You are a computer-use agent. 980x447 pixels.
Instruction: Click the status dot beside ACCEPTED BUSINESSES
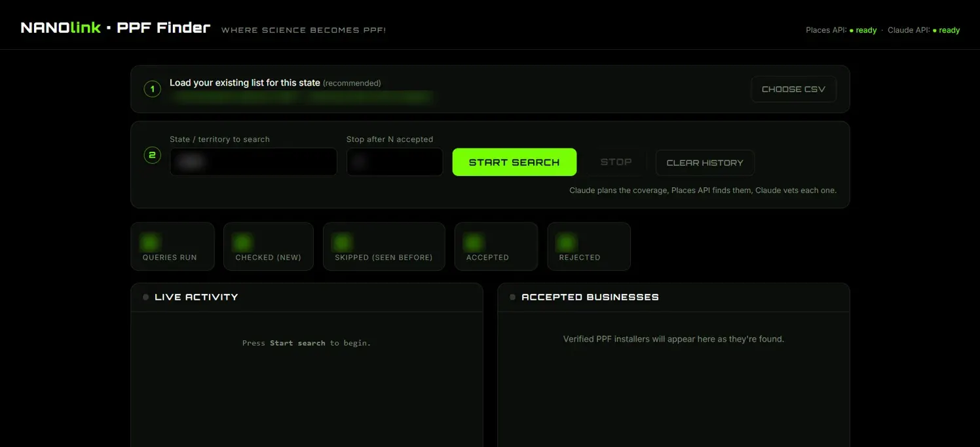pos(512,297)
